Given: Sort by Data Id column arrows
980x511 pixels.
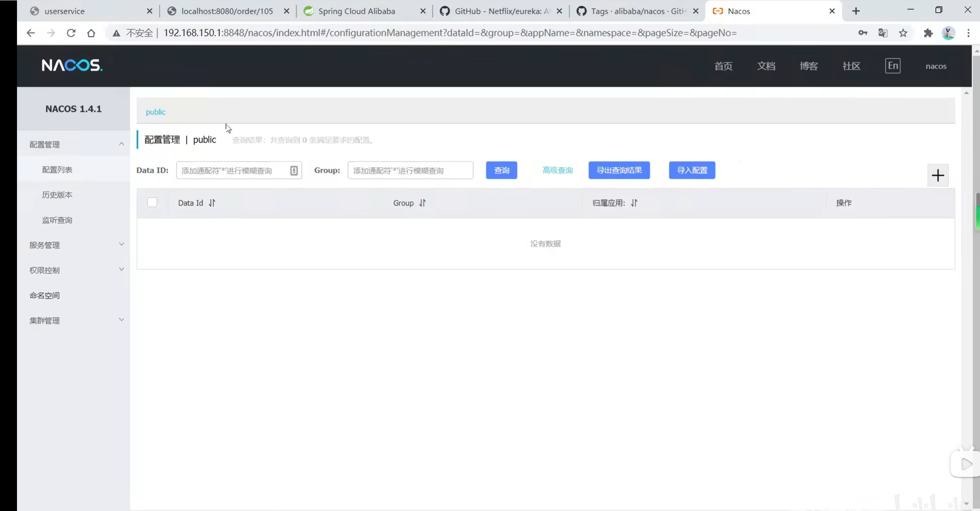Looking at the screenshot, I should click(x=212, y=203).
